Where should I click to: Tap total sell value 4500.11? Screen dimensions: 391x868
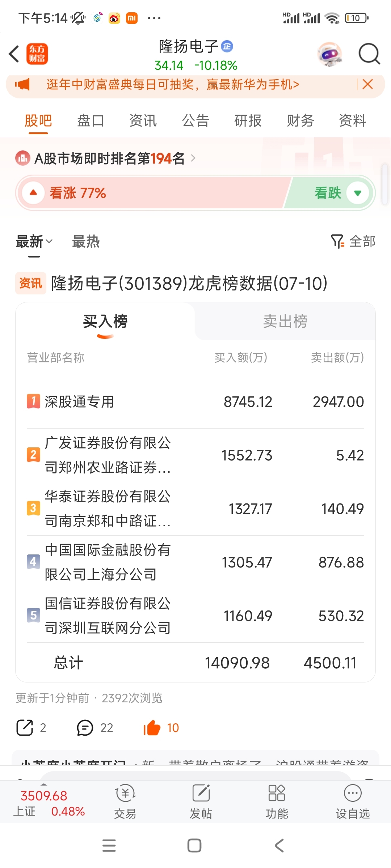[x=331, y=663]
